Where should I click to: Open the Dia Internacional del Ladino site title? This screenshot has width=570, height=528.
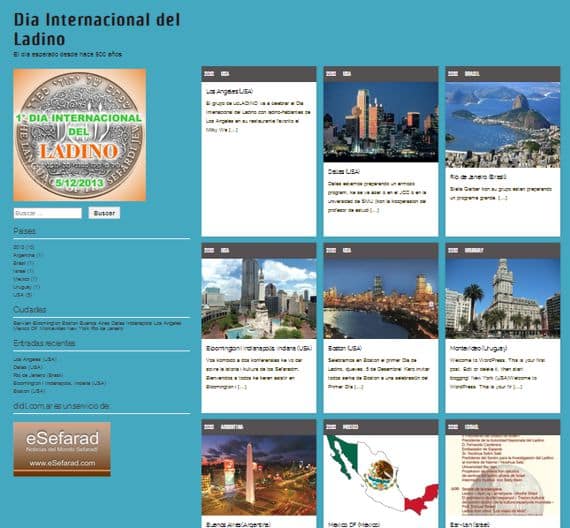[x=97, y=29]
